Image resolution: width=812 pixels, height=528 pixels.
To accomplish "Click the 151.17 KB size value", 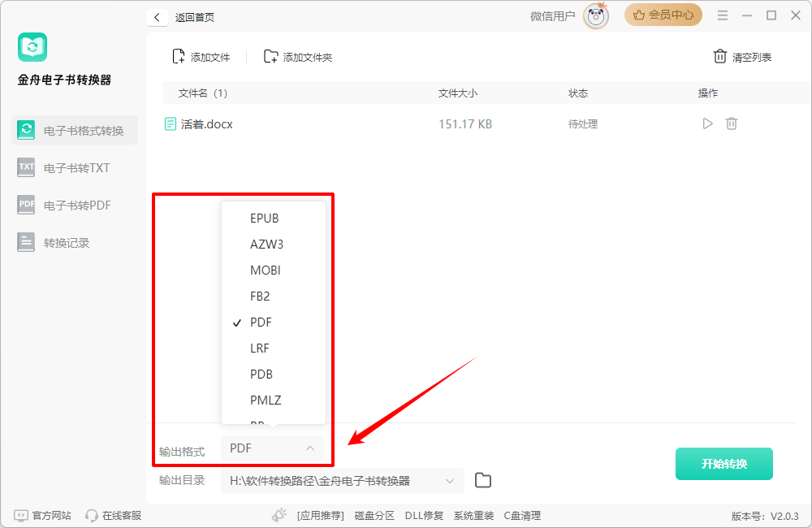I will coord(465,124).
